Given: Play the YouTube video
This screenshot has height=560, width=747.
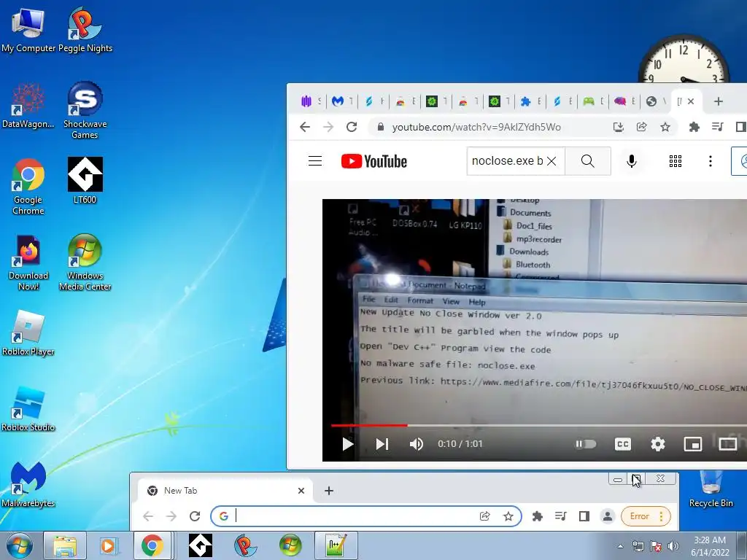Looking at the screenshot, I should coord(348,444).
